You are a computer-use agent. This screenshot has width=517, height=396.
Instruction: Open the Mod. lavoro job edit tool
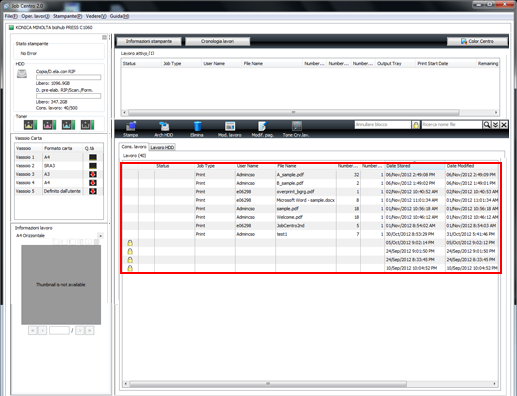point(230,129)
